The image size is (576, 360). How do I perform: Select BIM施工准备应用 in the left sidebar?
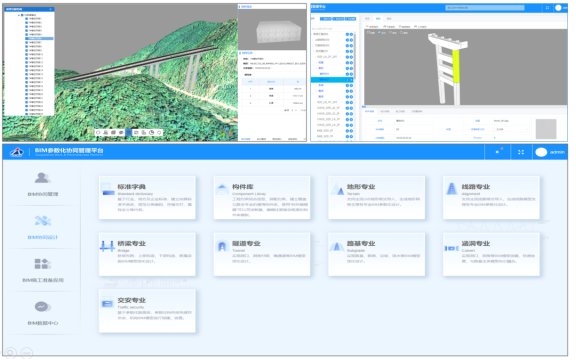click(43, 270)
